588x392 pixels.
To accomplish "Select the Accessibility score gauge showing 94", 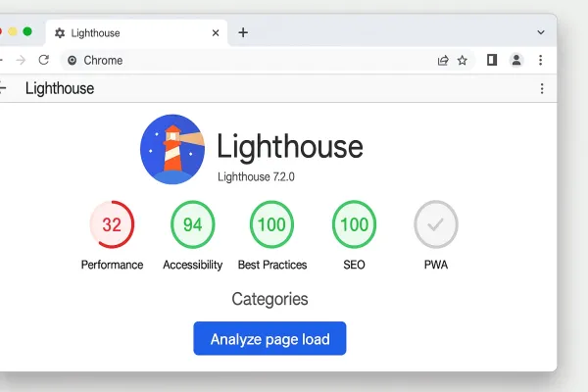I will (193, 224).
